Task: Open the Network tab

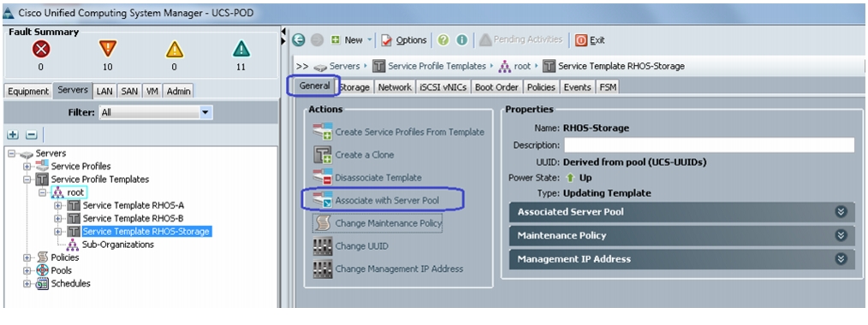Action: [x=395, y=86]
